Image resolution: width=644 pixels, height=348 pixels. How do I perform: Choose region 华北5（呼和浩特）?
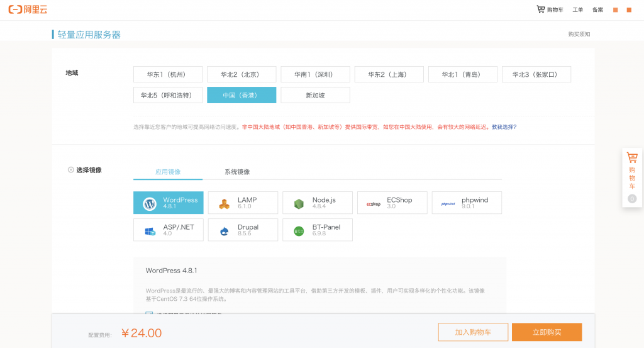click(168, 95)
